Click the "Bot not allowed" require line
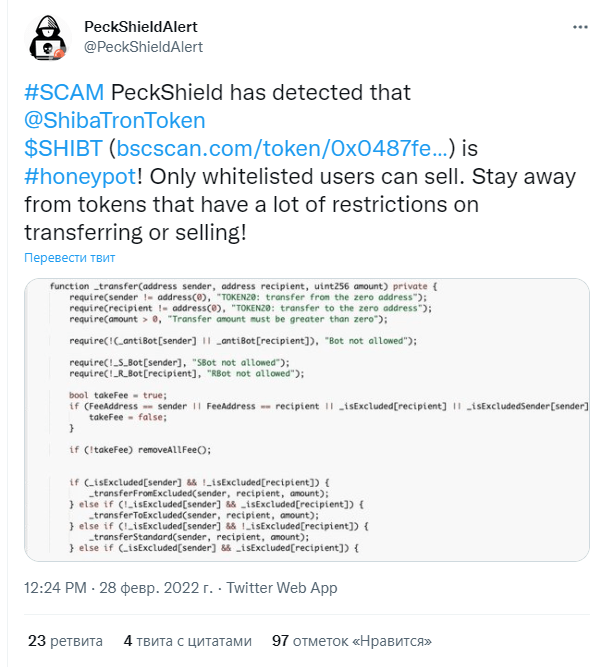This screenshot has width=605, height=667. coord(243,341)
